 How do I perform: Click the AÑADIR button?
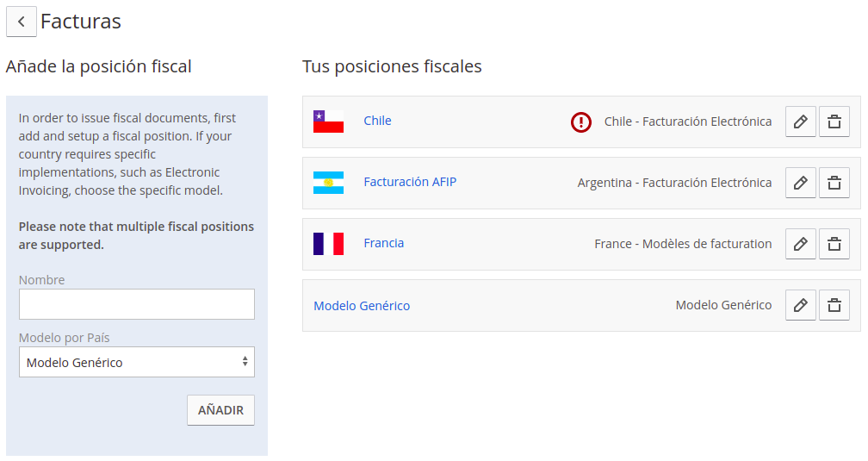[220, 410]
